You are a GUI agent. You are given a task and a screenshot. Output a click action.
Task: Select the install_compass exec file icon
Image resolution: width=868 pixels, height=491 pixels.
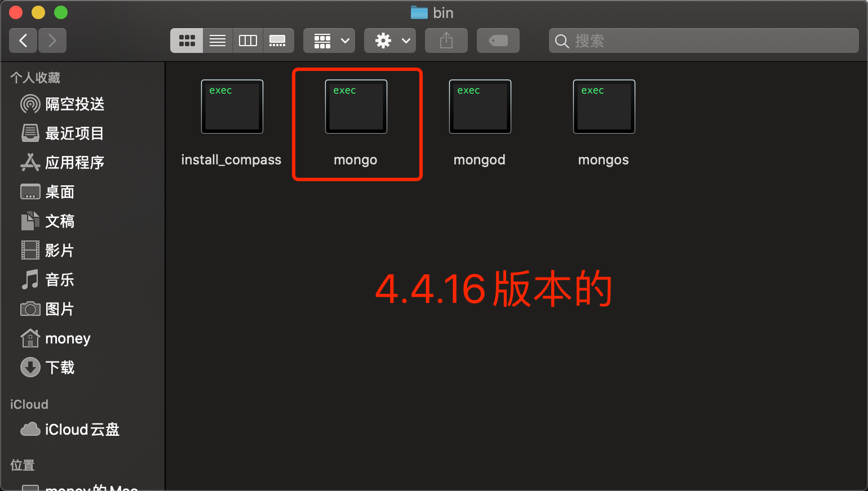click(x=232, y=106)
